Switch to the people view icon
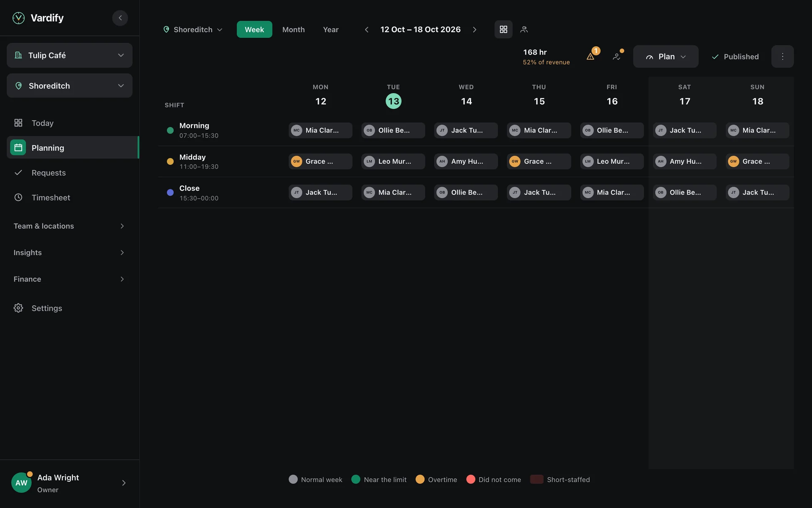Screen dimensions: 812x508 pyautogui.click(x=524, y=30)
